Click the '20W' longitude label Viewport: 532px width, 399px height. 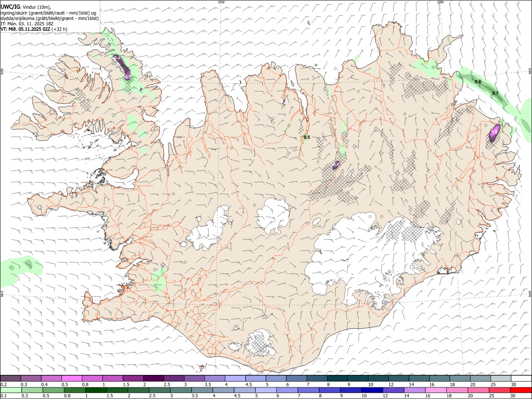[221, 2]
